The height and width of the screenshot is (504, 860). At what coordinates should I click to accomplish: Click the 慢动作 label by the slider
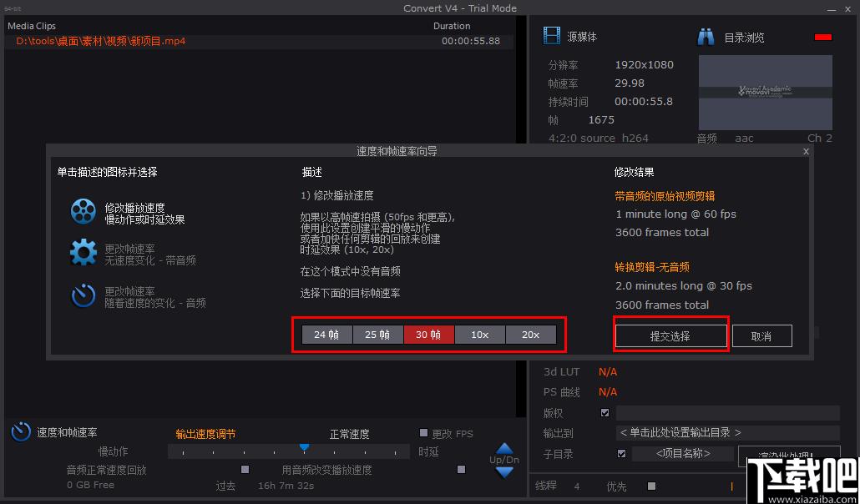113,452
